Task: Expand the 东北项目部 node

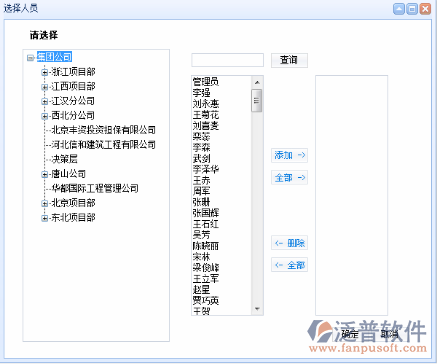Action: point(44,218)
